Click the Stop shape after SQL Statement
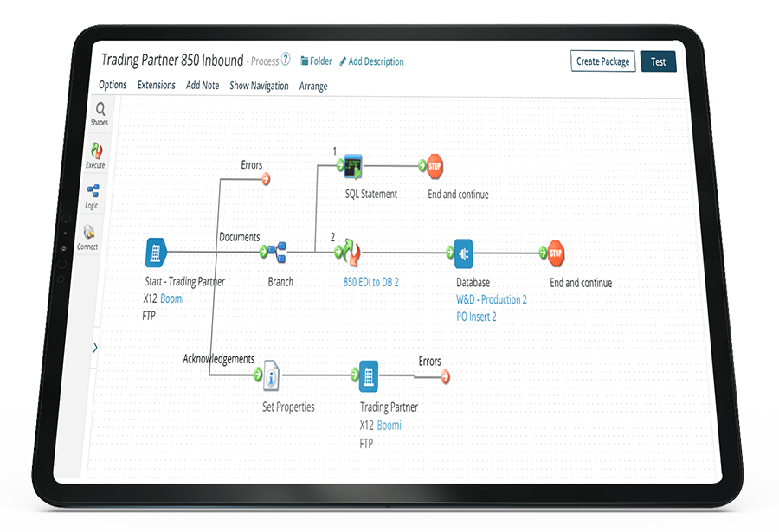This screenshot has width=779, height=532. [434, 165]
